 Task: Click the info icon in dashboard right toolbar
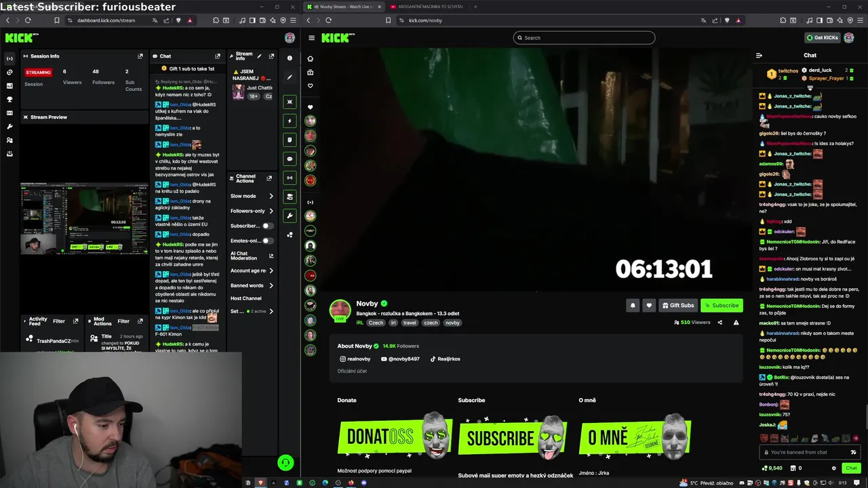(290, 58)
